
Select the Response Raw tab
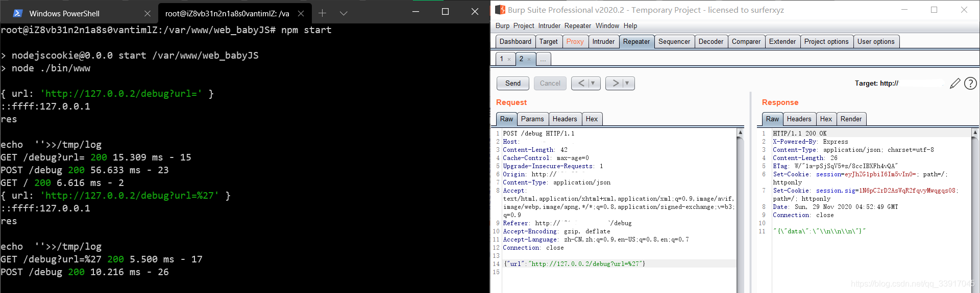[x=772, y=119]
